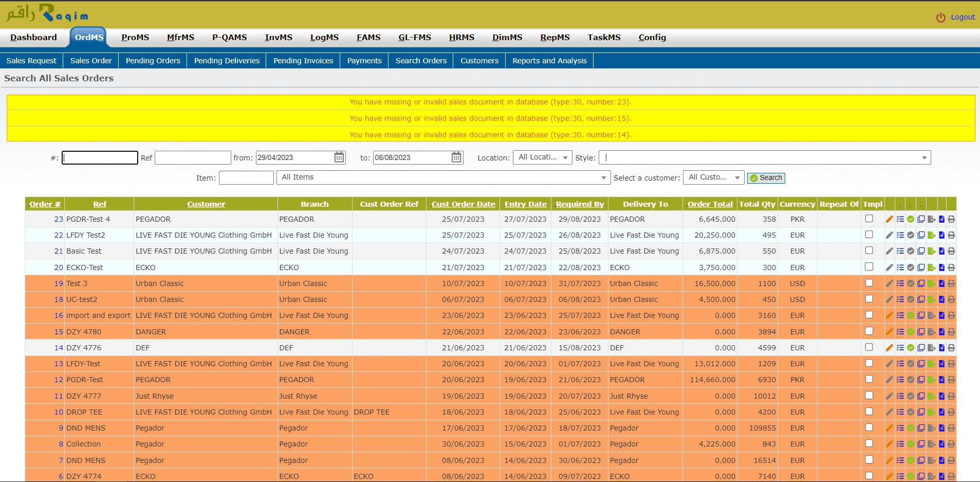
Task: Tick the Tmpl checkbox for order 20
Action: tap(869, 266)
